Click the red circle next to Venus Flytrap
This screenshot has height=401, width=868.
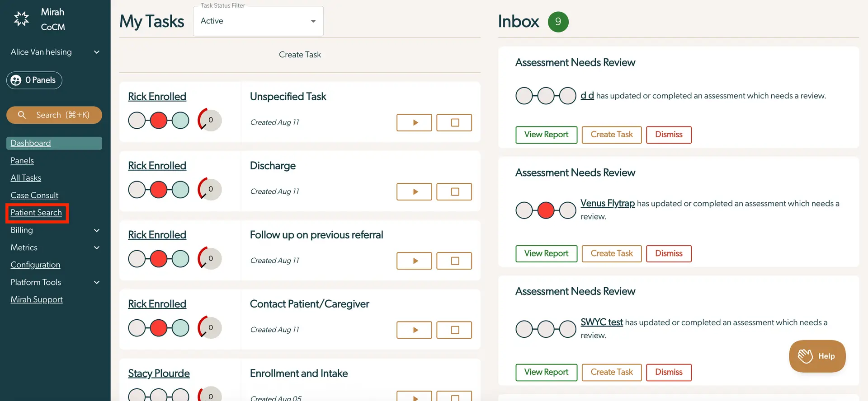546,210
